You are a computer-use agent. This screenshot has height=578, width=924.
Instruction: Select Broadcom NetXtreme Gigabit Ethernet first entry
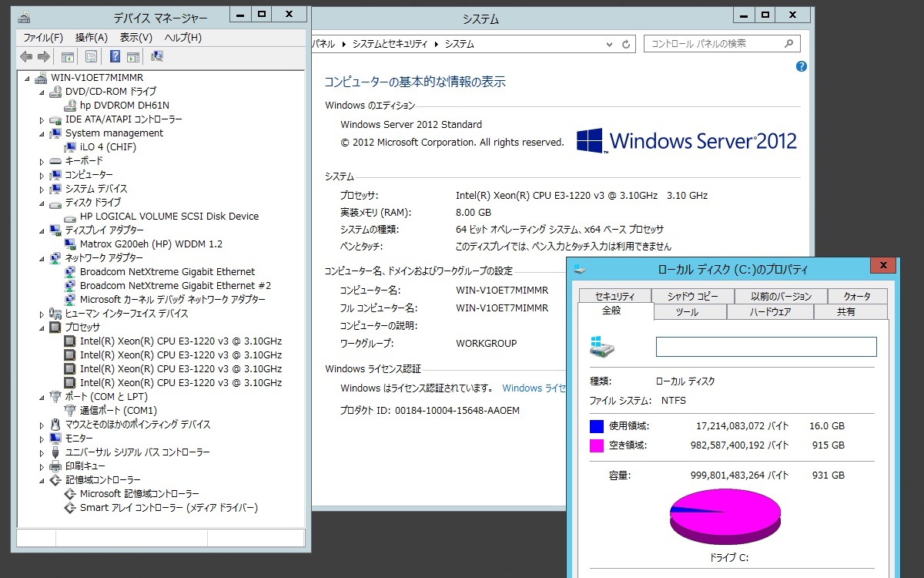(x=167, y=272)
